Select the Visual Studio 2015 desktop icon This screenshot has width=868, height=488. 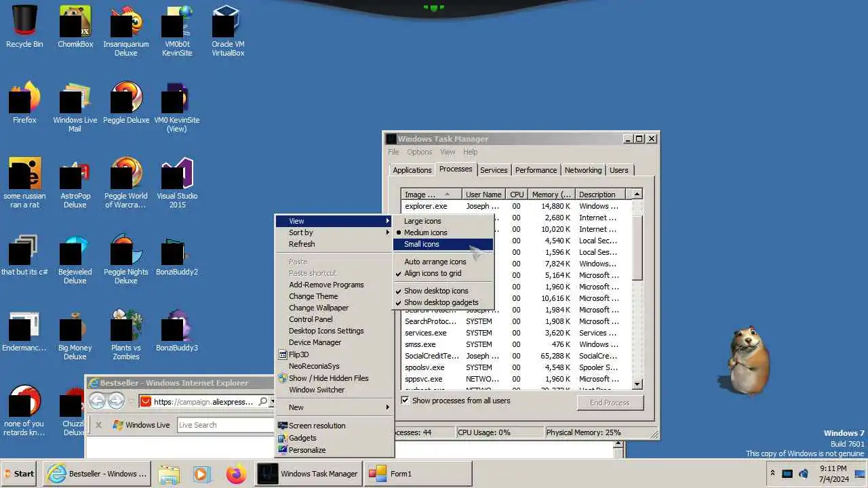(177, 183)
